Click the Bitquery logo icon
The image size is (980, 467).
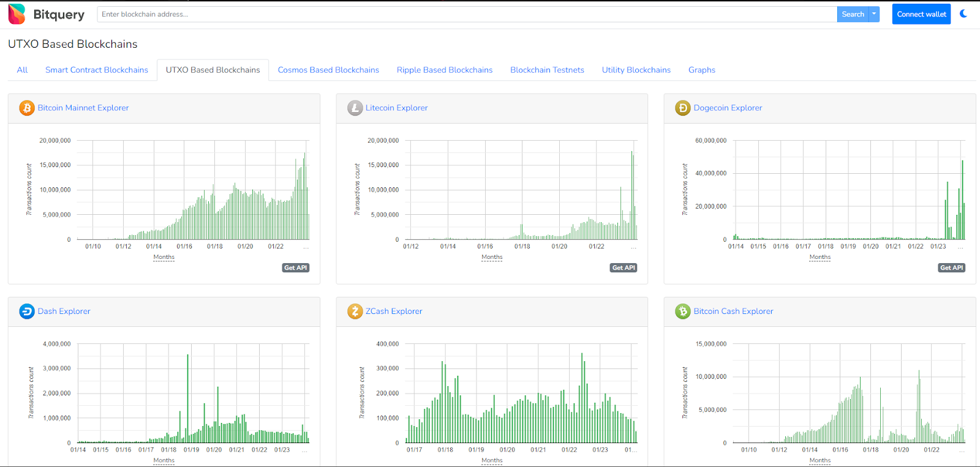click(x=17, y=13)
